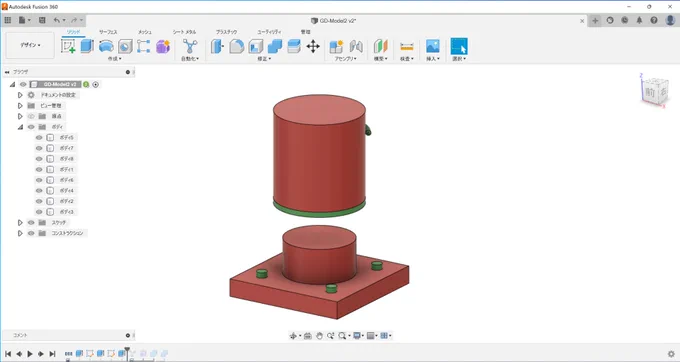Select the Revolve tool
Viewport: 680px width, 362px height.
(106, 46)
